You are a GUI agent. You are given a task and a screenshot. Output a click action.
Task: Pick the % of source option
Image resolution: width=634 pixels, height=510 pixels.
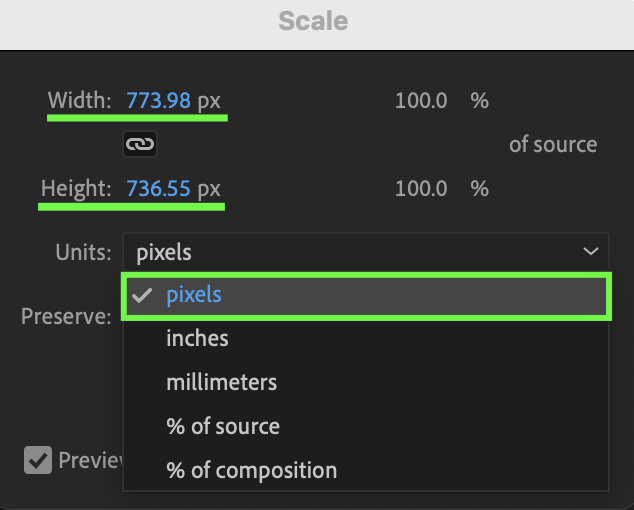pos(222,426)
